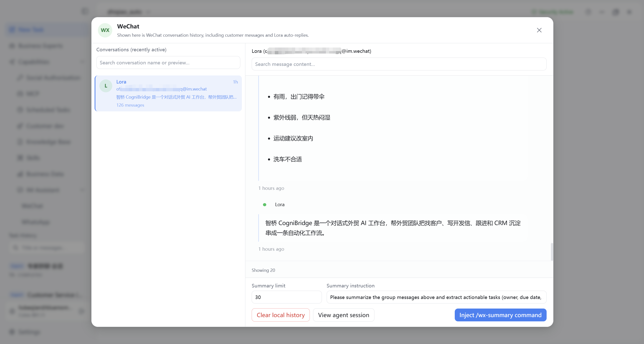Click the bullet "紫外线弱，但天热闷湿"
This screenshot has width=644, height=344.
tap(302, 118)
